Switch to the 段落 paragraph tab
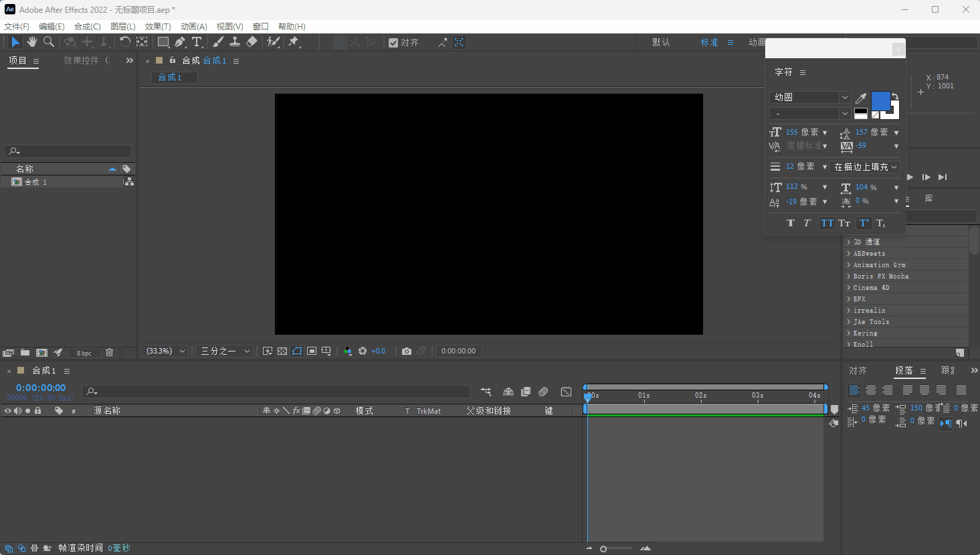Screen dimensions: 980x555 pos(904,370)
